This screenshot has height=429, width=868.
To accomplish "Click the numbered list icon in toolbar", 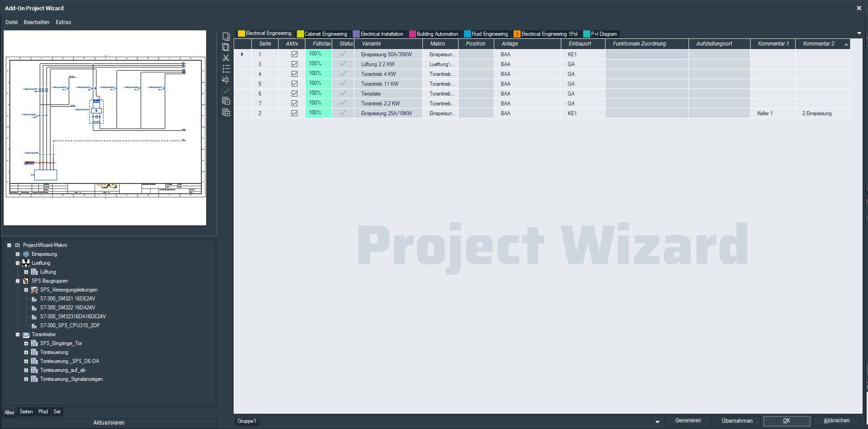I will tap(226, 69).
